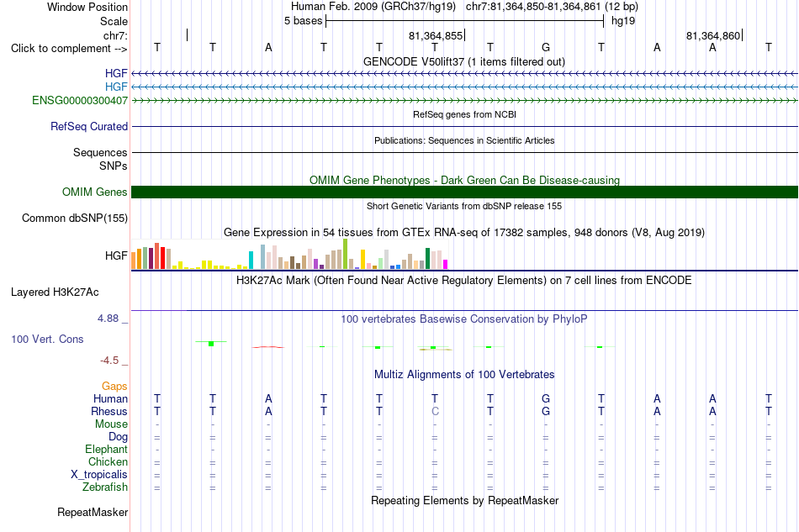799x532 pixels.
Task: Open the ENSG00000300407 transcript label
Action: tap(80, 100)
